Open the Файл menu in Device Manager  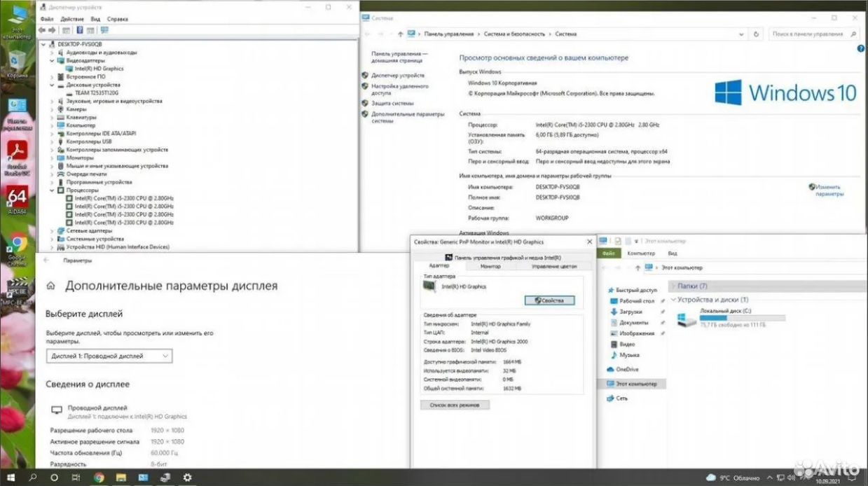point(47,19)
